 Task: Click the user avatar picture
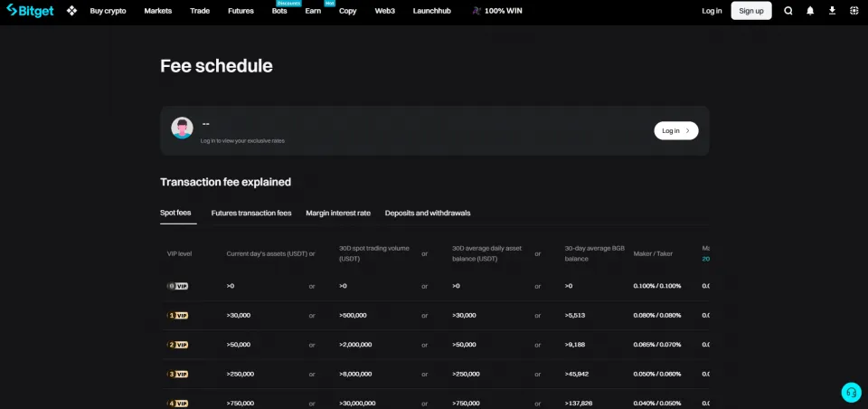pyautogui.click(x=183, y=128)
